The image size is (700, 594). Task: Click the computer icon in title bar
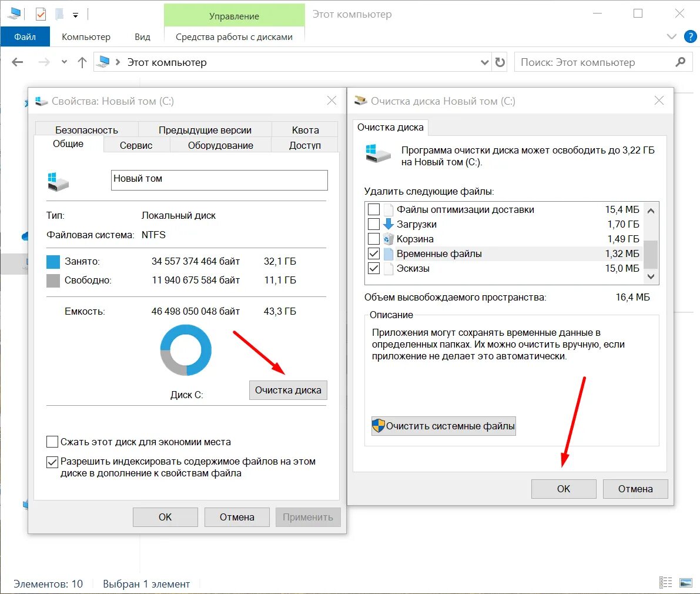pos(14,14)
